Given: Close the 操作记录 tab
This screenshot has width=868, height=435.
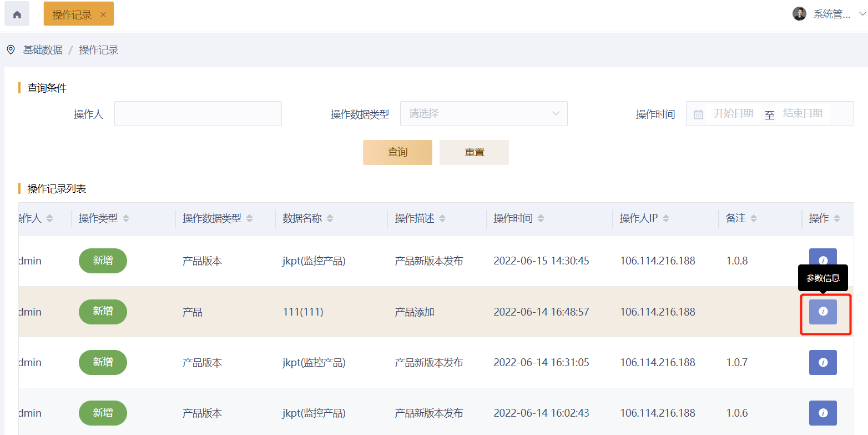Looking at the screenshot, I should click(103, 15).
